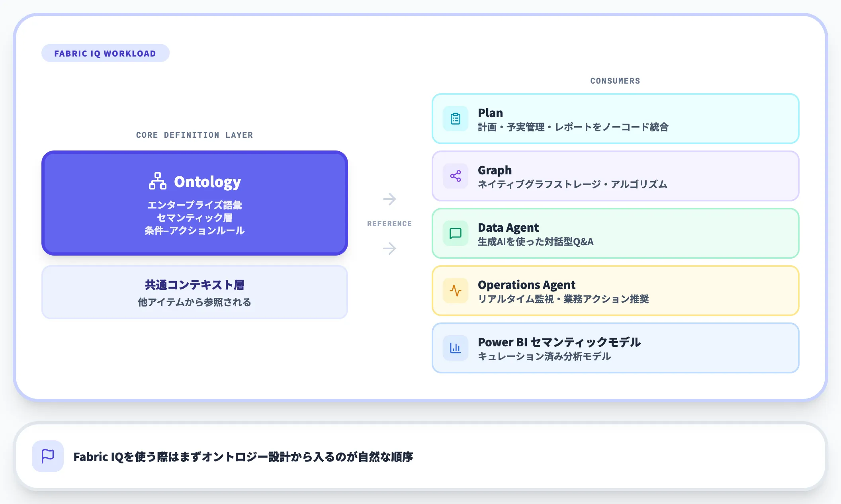Select the Data Agent chat bubble icon

point(455,233)
